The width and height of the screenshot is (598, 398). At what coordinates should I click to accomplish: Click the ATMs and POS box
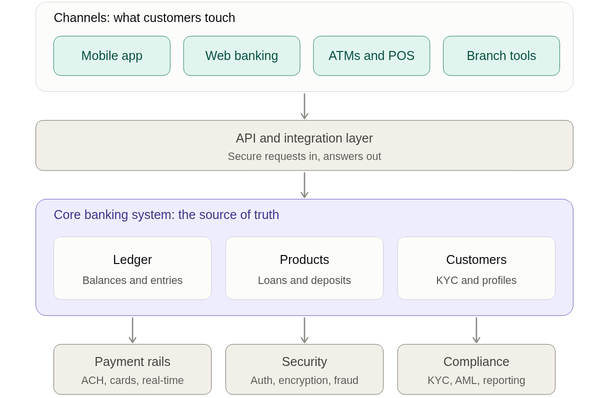tap(371, 56)
